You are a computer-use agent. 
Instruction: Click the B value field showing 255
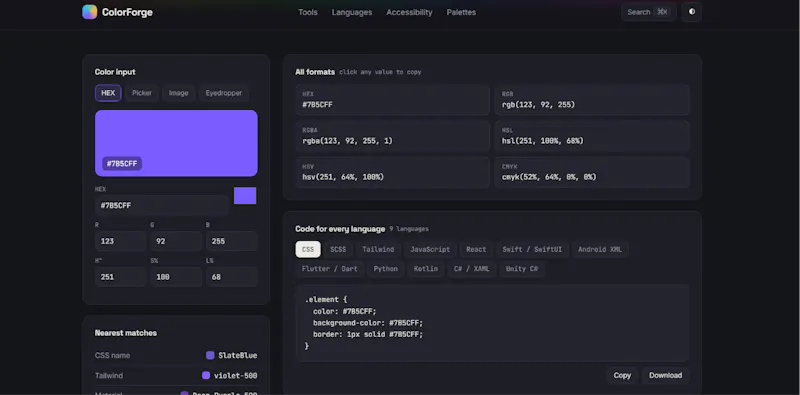(232, 241)
